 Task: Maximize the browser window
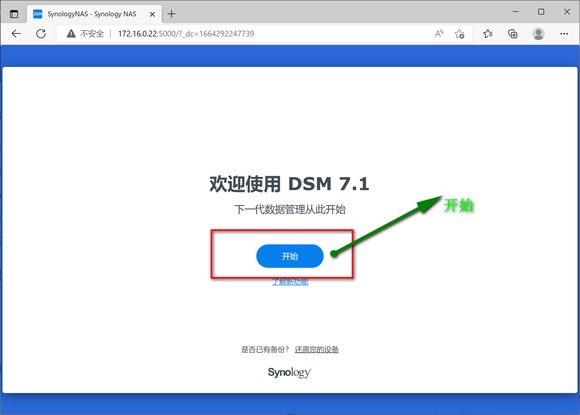(541, 12)
